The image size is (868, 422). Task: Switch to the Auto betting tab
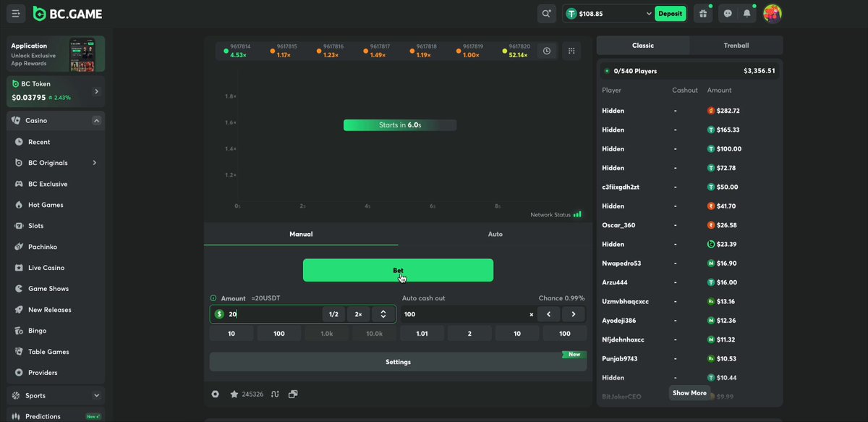(495, 235)
